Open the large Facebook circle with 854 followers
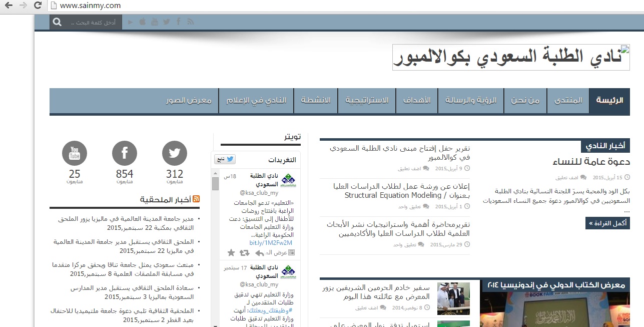Viewport: 644px width, 327px height. [125, 153]
